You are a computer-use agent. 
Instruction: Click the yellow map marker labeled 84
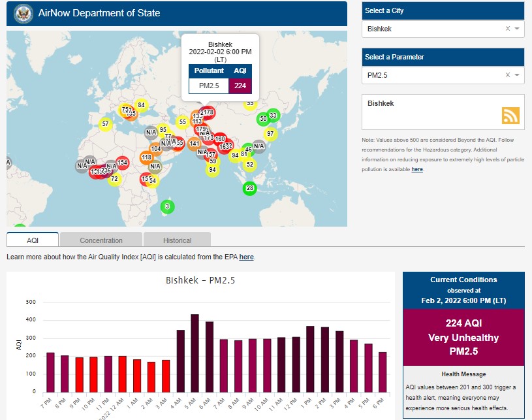tap(141, 105)
